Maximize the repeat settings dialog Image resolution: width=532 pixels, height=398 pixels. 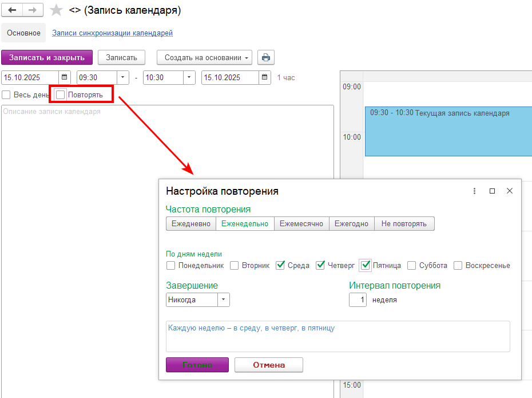pos(492,191)
